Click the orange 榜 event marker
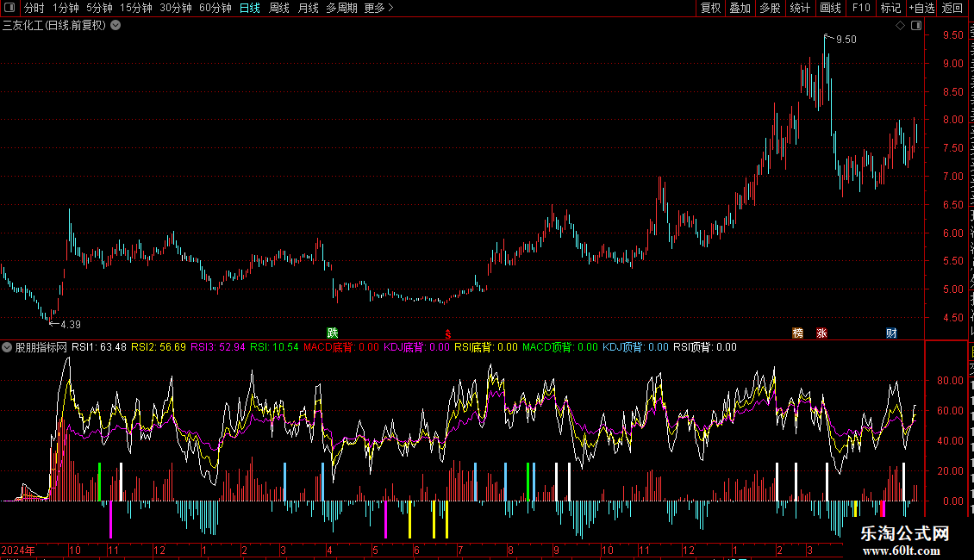The width and height of the screenshot is (974, 560). coord(797,333)
